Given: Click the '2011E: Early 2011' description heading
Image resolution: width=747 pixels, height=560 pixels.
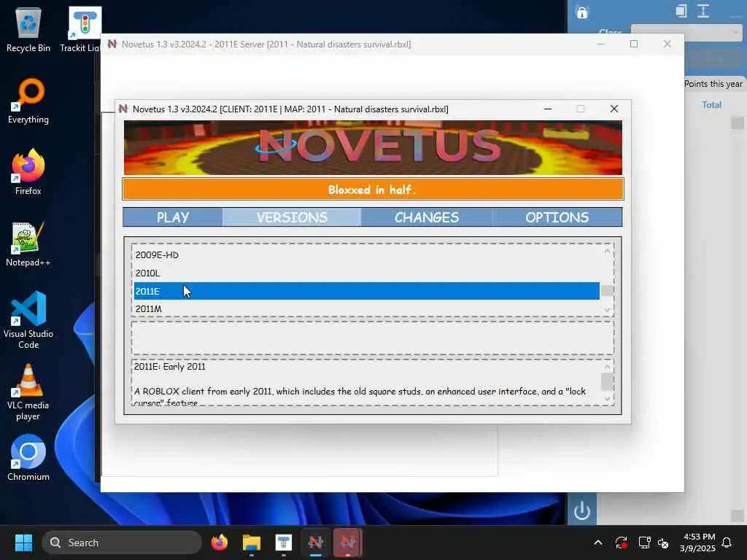Looking at the screenshot, I should (169, 367).
